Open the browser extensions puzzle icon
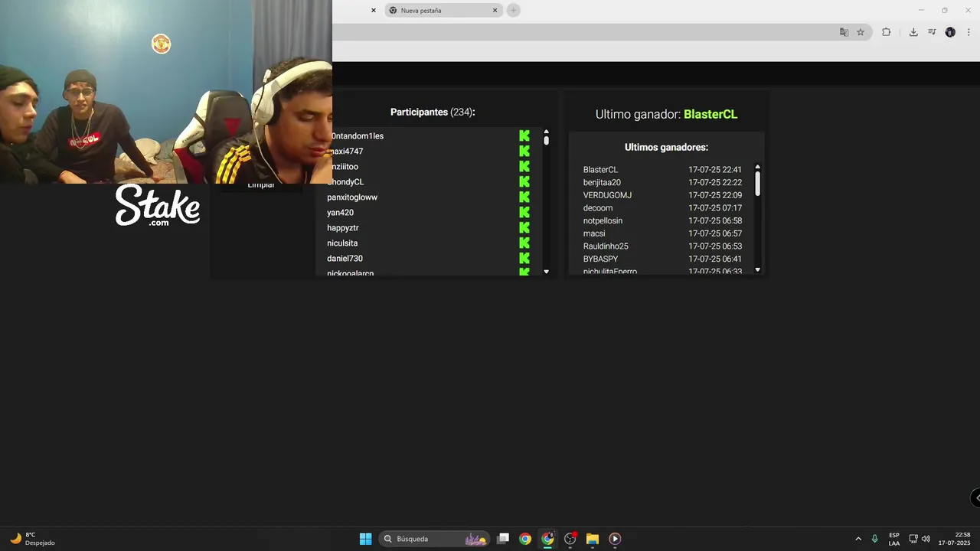The image size is (980, 551). click(x=886, y=32)
